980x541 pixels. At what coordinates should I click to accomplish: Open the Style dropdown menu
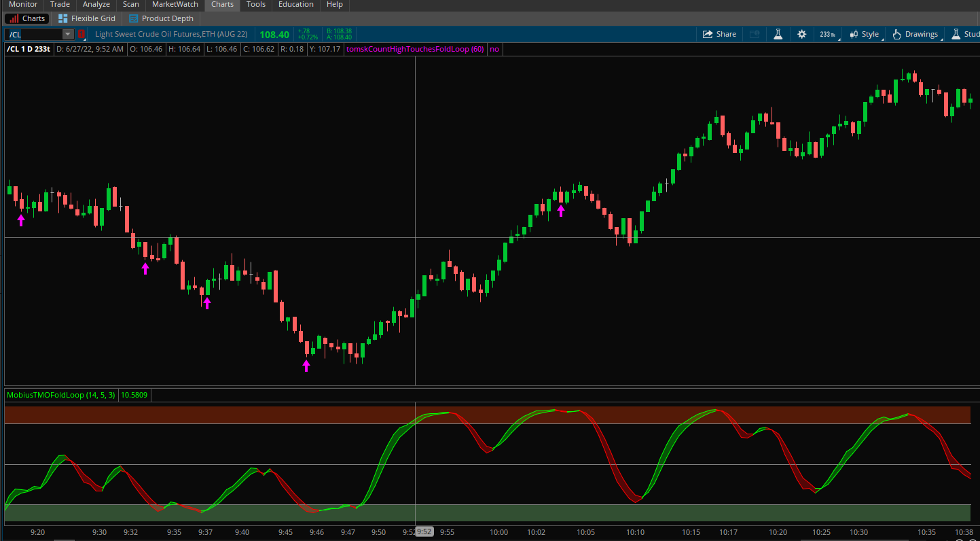pyautogui.click(x=865, y=34)
